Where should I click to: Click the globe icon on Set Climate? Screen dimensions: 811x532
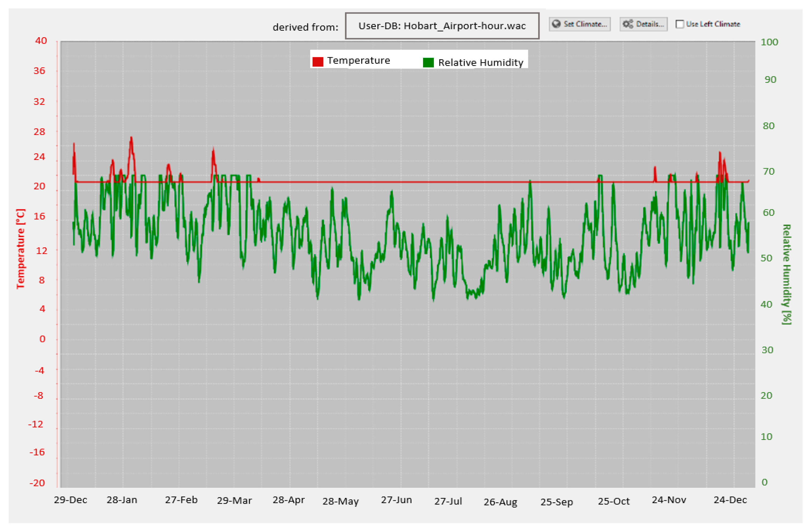tap(557, 24)
